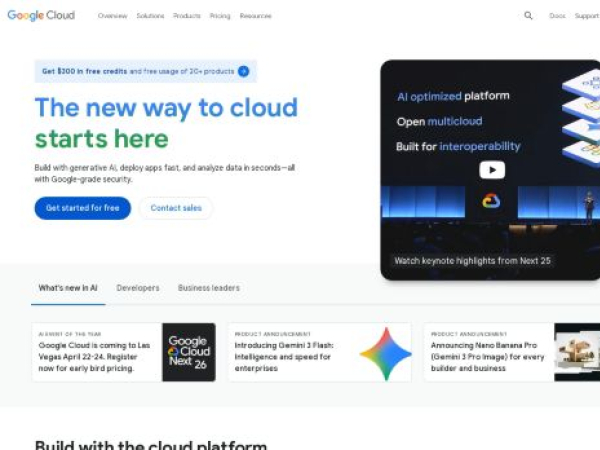Switch to the Developers tab
This screenshot has width=600, height=450.
(138, 288)
